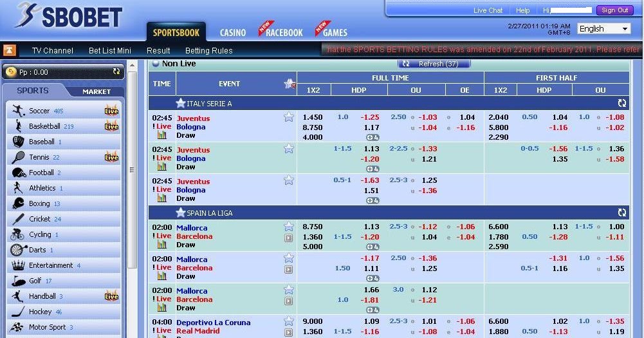Click the Sign Out button

[614, 10]
